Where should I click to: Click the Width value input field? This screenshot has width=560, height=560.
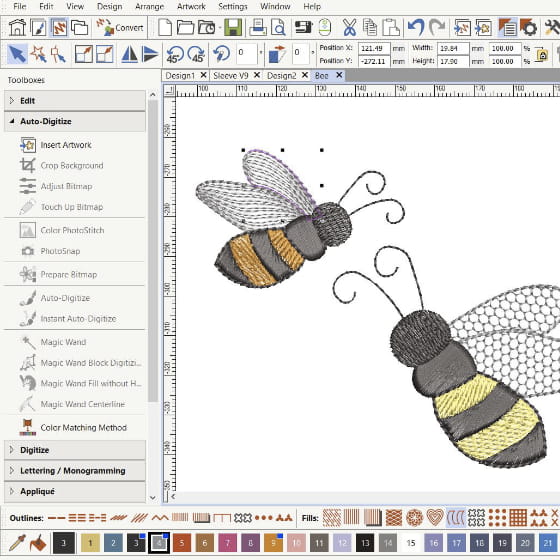click(x=453, y=48)
